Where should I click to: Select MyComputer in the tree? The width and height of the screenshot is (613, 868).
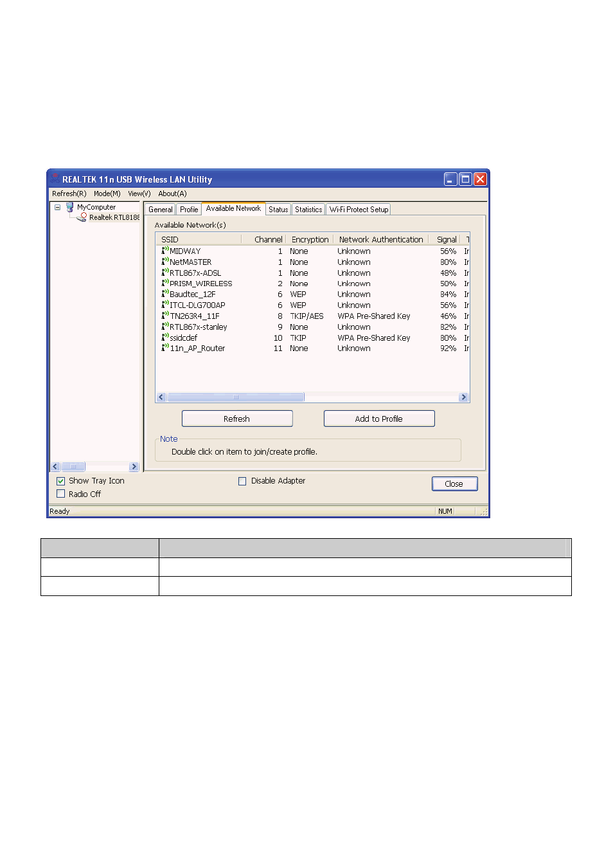click(96, 207)
